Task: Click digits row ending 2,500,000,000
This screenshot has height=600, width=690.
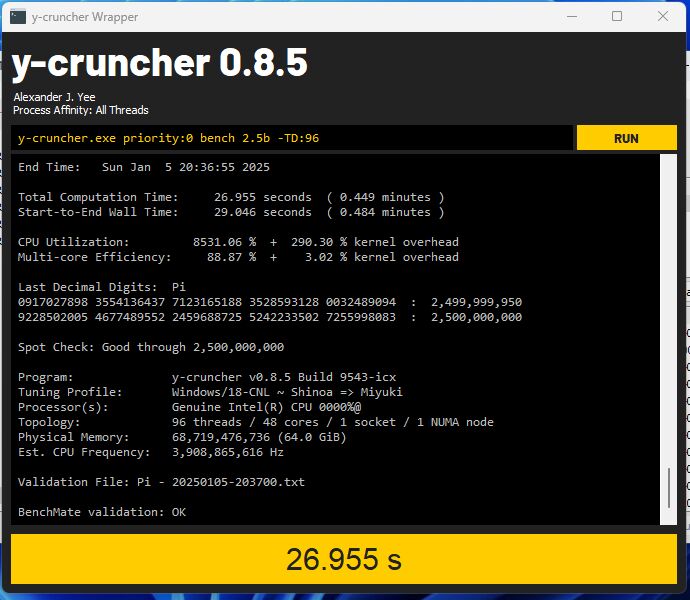Action: point(270,317)
